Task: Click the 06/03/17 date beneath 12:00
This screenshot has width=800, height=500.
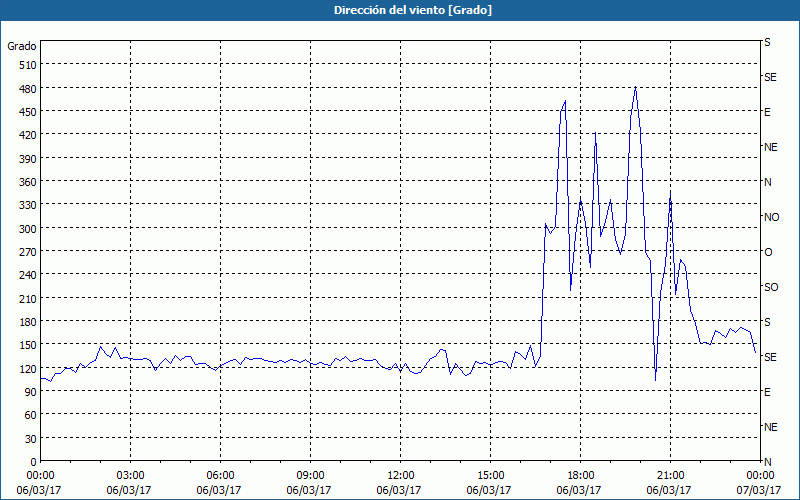Action: pos(399,490)
